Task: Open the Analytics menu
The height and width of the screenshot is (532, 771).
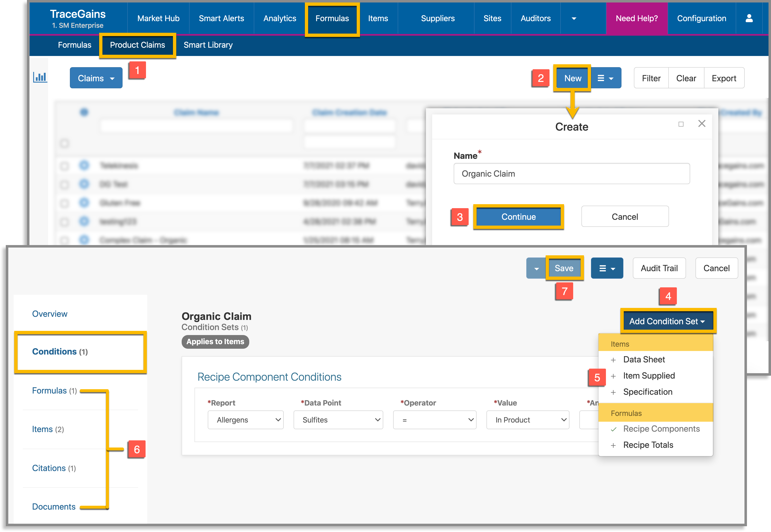Action: click(280, 18)
